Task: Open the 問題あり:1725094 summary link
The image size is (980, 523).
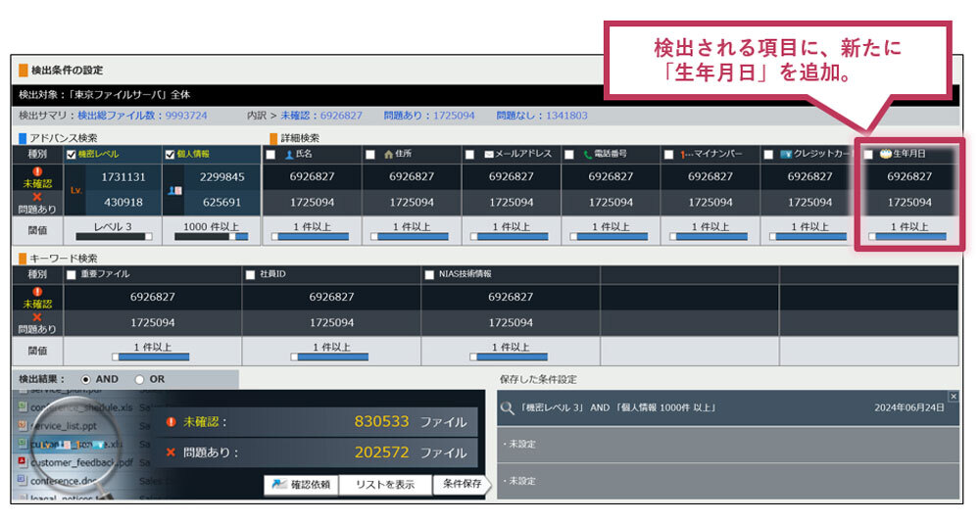Action: click(x=429, y=116)
